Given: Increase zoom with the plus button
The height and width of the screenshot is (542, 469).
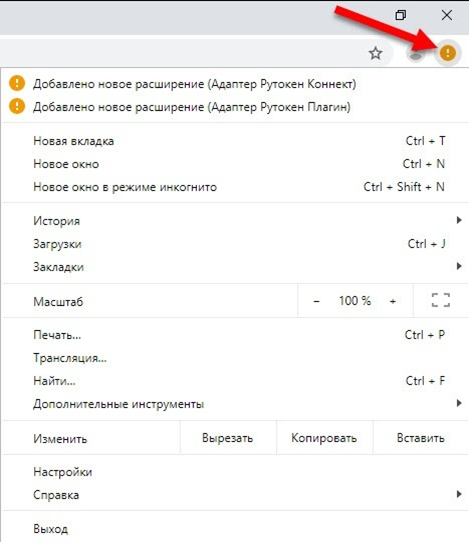Looking at the screenshot, I should tap(393, 301).
